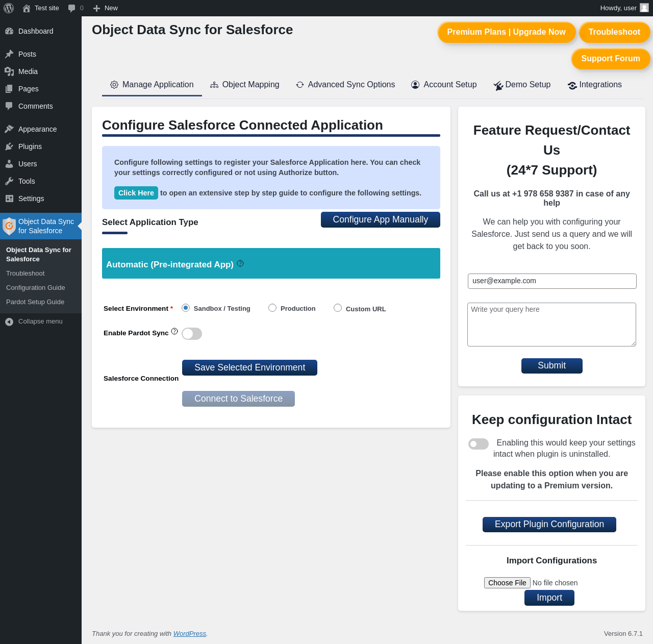
Task: Toggle Keep configuration Intact switch
Action: tap(479, 444)
